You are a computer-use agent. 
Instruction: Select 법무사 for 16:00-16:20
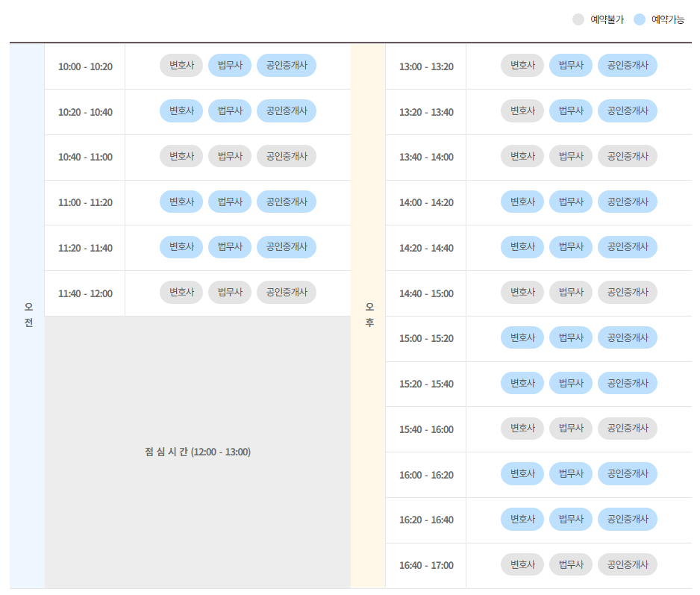pos(570,473)
